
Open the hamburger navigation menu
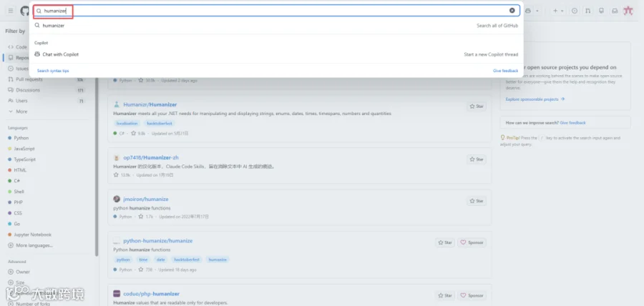click(x=11, y=11)
